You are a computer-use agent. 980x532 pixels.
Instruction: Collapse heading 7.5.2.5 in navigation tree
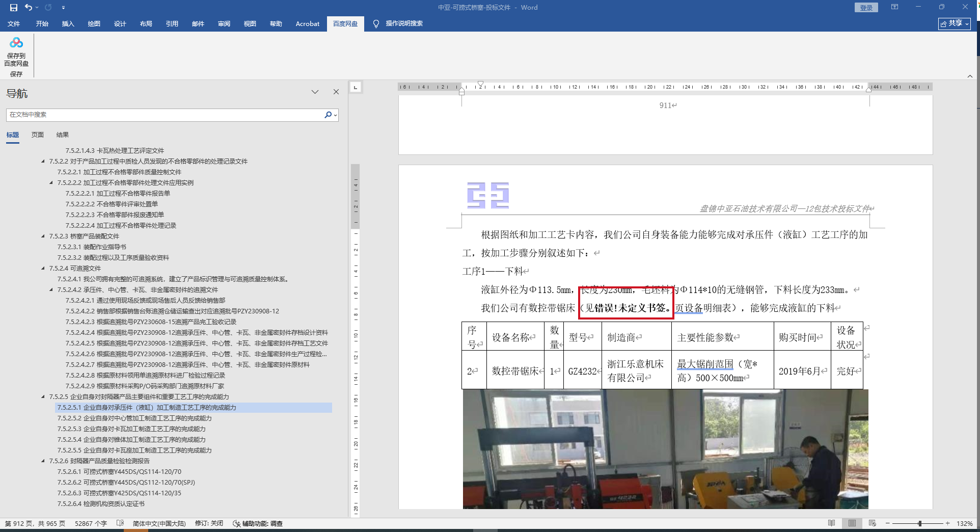[x=43, y=397]
